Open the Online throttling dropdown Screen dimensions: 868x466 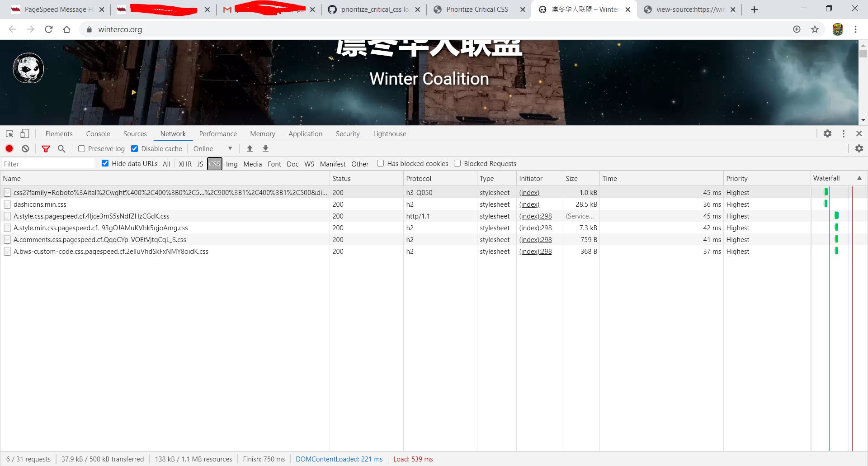[212, 148]
